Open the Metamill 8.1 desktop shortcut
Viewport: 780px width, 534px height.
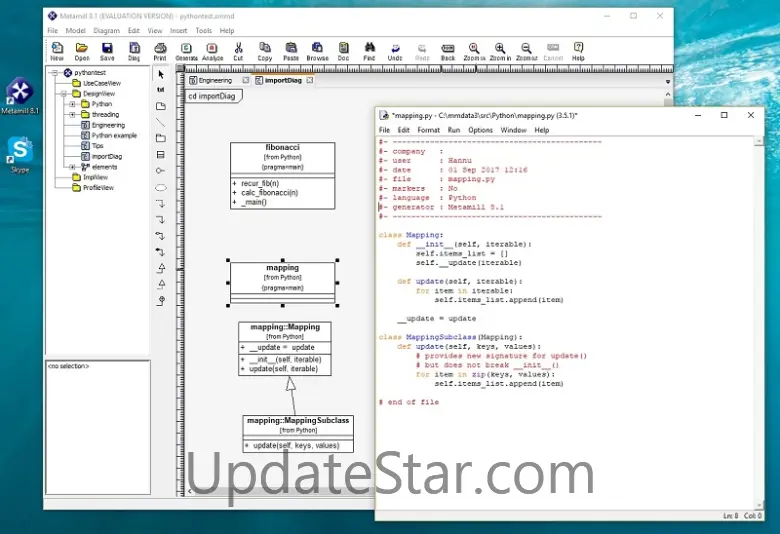pyautogui.click(x=20, y=96)
